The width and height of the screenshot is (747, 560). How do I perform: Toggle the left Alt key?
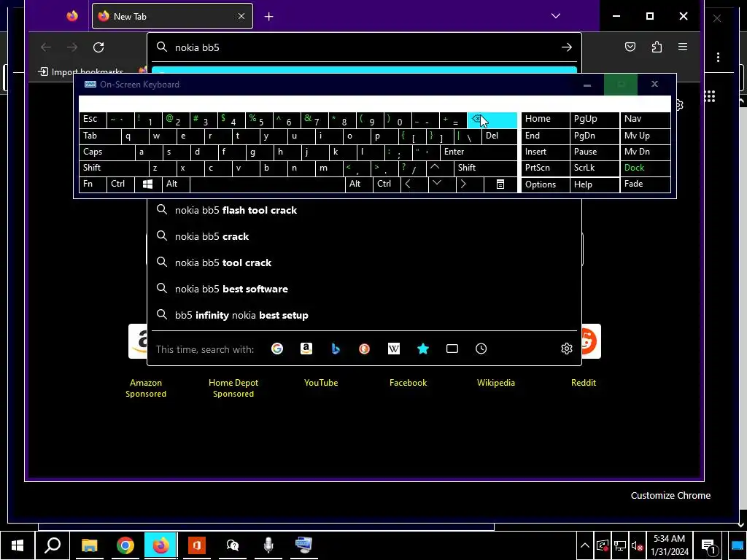point(176,184)
